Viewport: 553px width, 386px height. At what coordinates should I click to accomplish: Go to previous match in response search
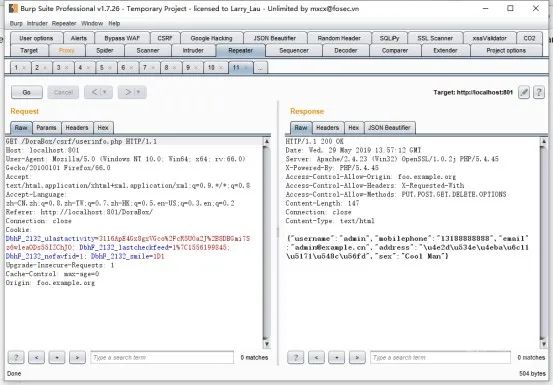(x=316, y=357)
